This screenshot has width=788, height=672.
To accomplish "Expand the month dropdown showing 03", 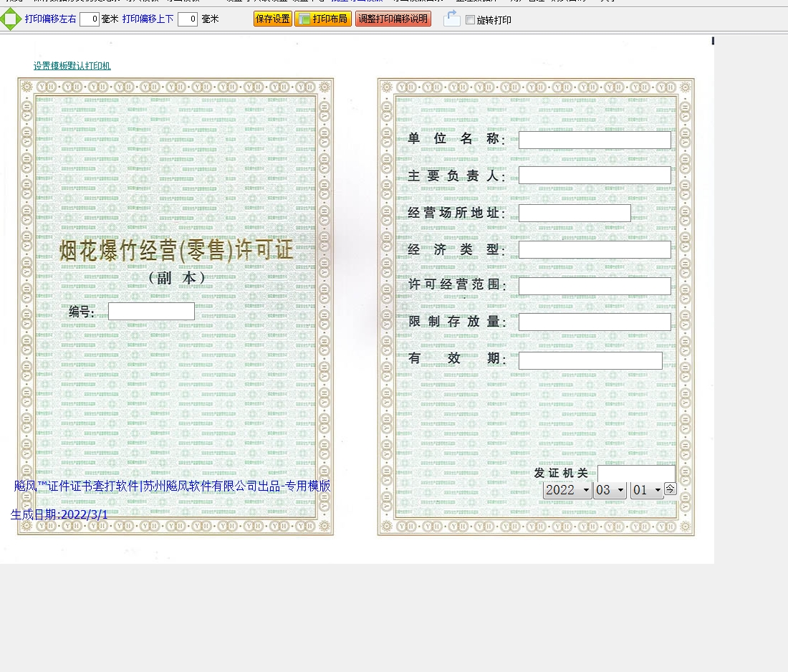I will 610,490.
